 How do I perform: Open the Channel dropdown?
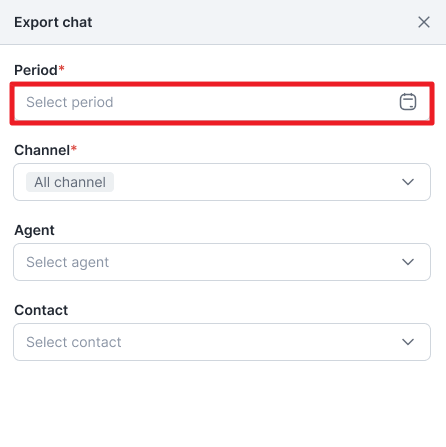tap(222, 182)
